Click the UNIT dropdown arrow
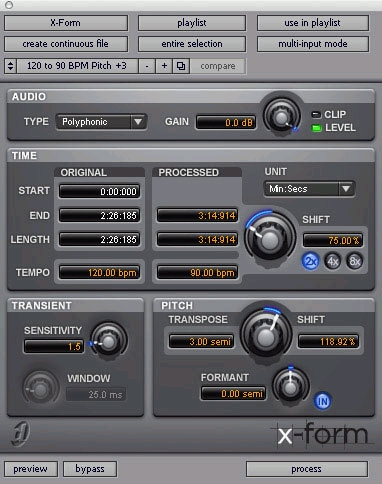 pos(346,189)
